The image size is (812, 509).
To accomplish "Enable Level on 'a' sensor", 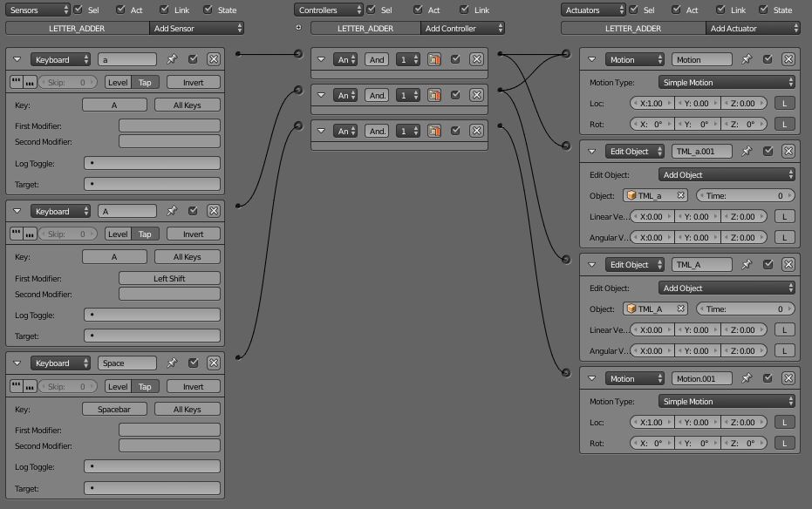I will point(118,82).
